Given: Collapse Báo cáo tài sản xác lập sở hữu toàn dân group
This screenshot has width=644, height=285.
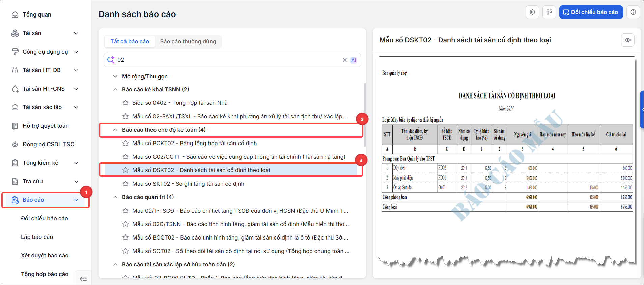Looking at the screenshot, I should 115,264.
